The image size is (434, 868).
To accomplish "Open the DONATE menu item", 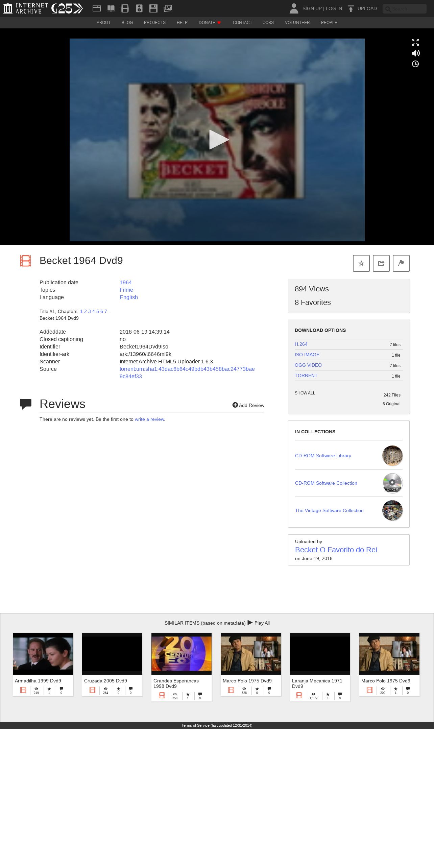I will click(210, 23).
